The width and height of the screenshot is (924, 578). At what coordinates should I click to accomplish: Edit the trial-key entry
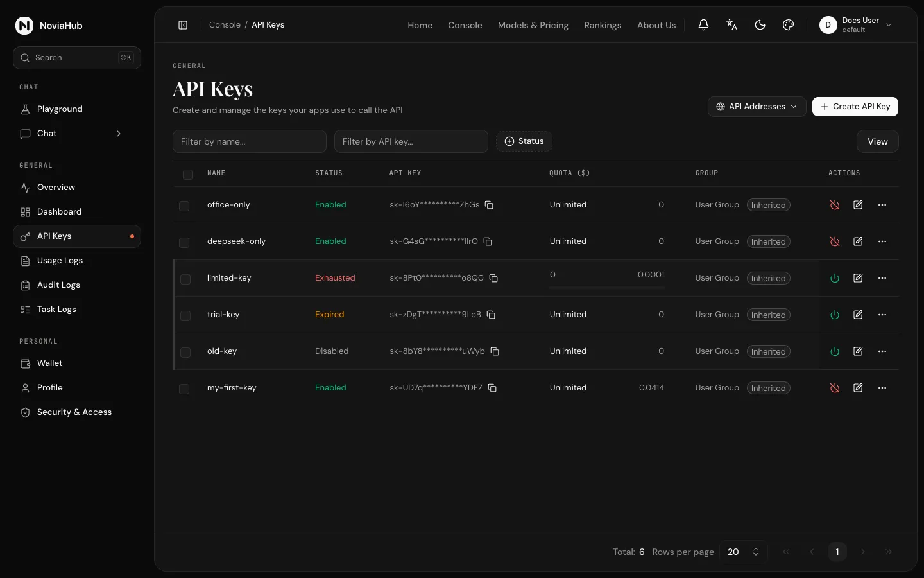click(x=858, y=315)
